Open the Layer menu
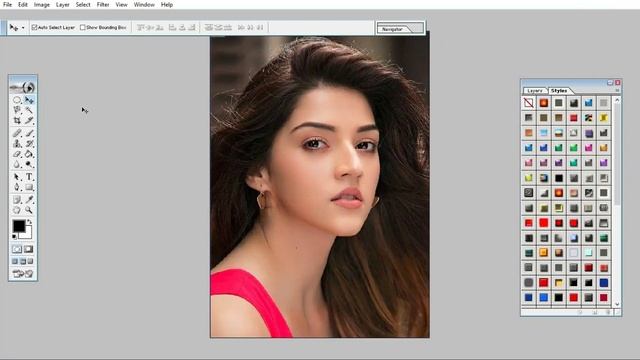The image size is (640, 360). (x=62, y=5)
